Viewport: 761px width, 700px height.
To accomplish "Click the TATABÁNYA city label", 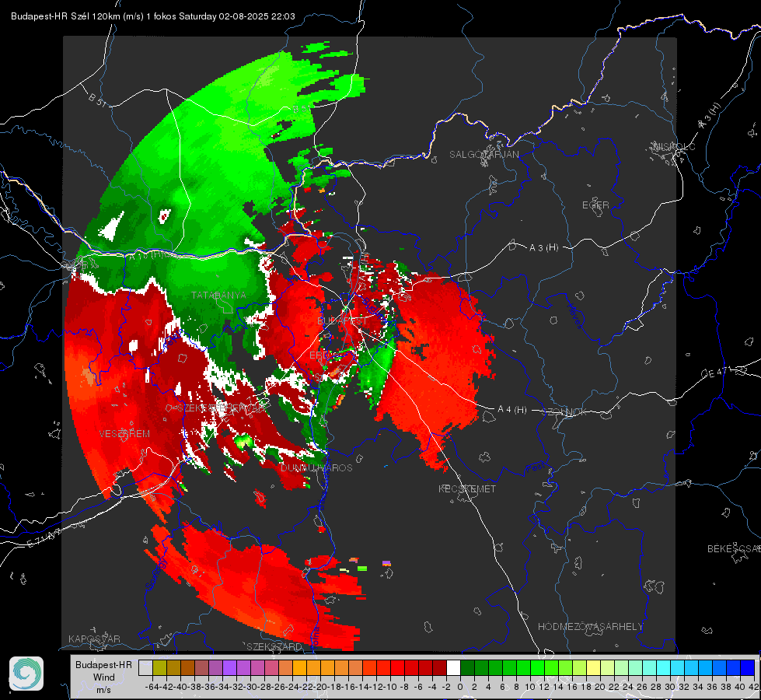I will click(x=218, y=295).
